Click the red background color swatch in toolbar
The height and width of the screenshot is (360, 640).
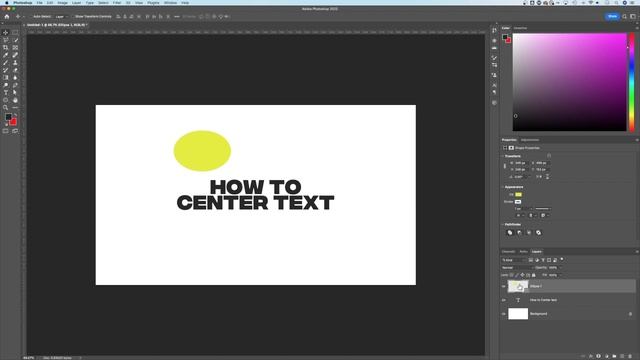click(13, 122)
